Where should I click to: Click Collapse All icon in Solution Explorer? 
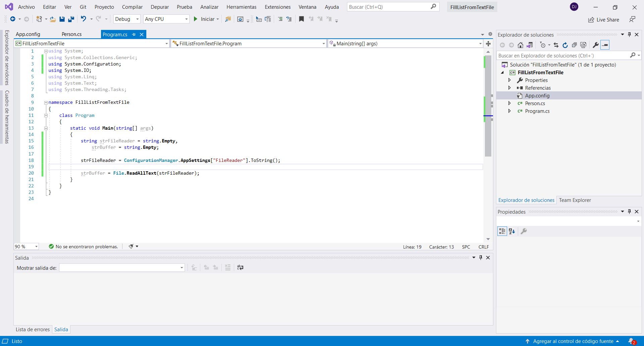point(574,45)
